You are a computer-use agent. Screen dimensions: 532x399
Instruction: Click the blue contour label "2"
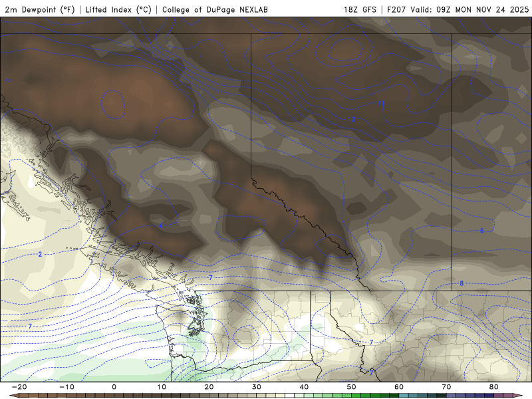click(x=40, y=254)
